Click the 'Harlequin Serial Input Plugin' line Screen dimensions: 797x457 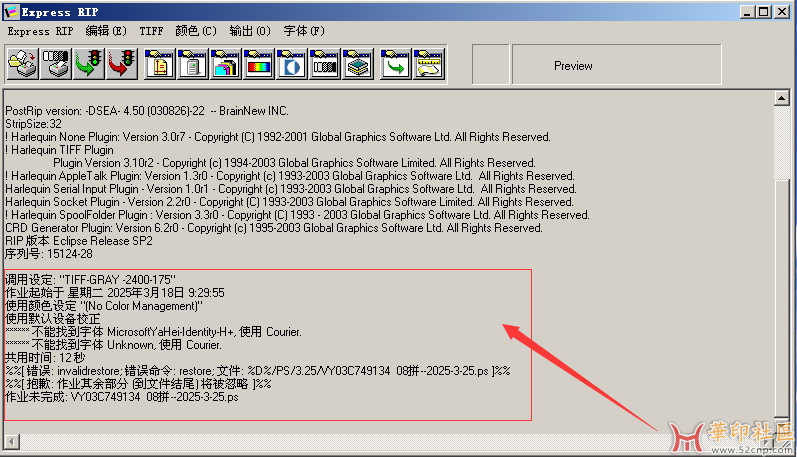[x=291, y=189]
